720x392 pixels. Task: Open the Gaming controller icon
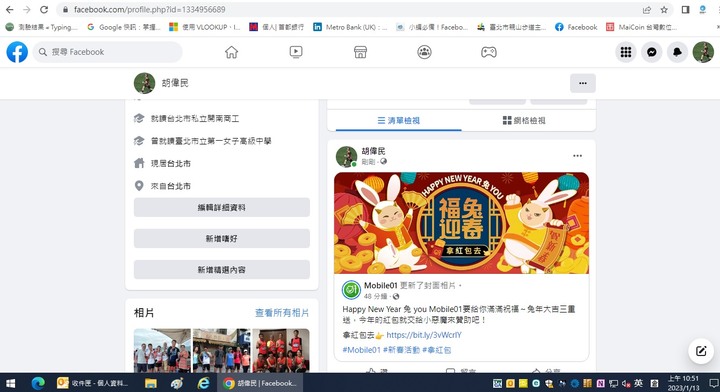click(489, 52)
